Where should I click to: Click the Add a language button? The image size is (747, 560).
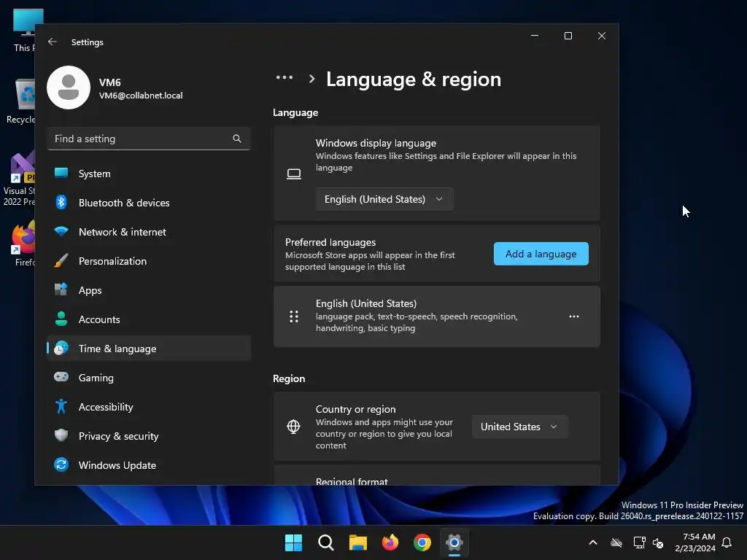pyautogui.click(x=541, y=254)
